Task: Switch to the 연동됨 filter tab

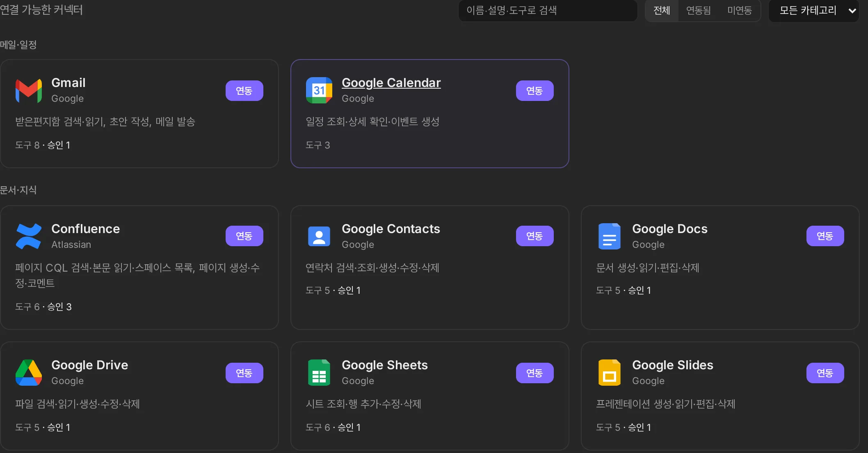Action: (x=699, y=10)
